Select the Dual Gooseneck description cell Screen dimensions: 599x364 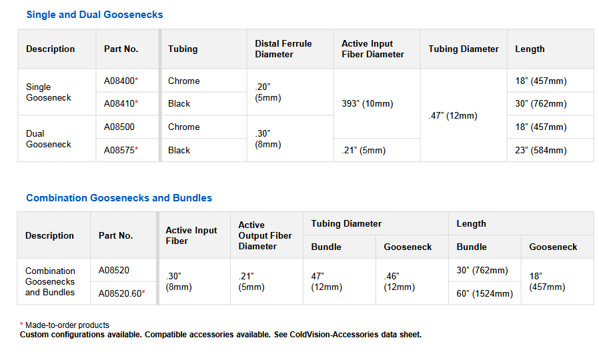tap(48, 139)
